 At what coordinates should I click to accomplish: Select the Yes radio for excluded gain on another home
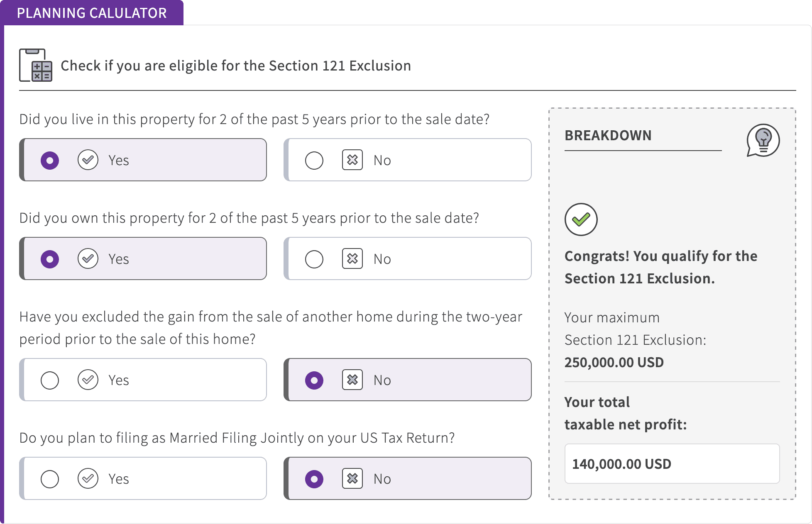click(x=50, y=380)
